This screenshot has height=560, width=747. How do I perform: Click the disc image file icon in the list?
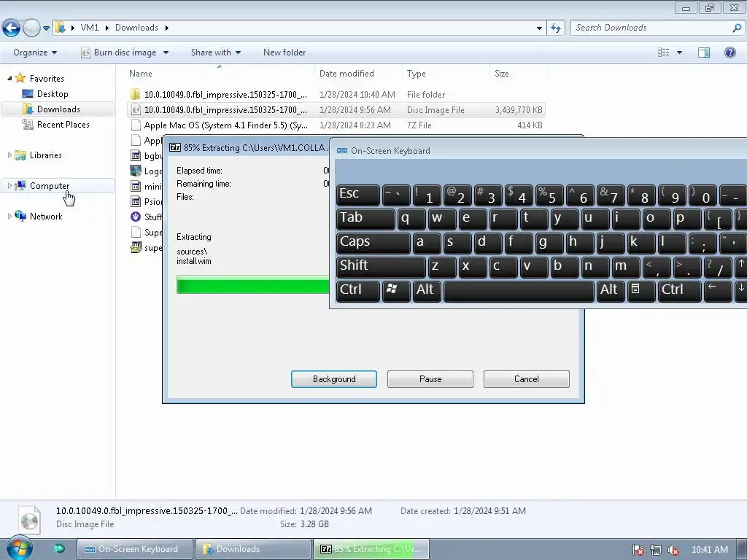click(136, 110)
